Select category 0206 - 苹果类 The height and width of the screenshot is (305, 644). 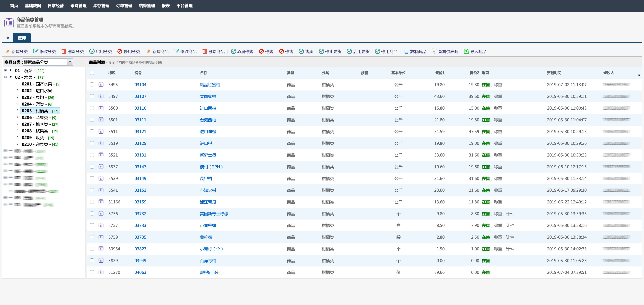coord(39,117)
